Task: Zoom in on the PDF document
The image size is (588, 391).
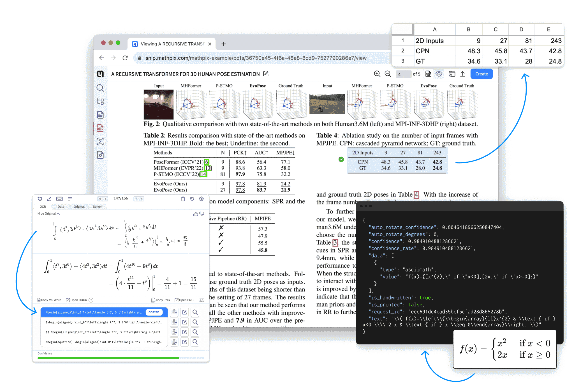Action: click(377, 74)
